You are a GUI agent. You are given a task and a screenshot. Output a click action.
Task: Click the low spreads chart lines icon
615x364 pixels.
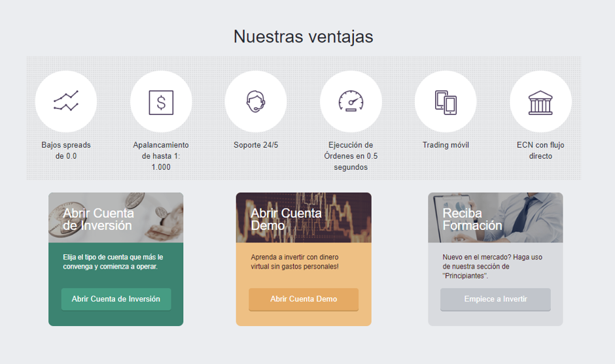click(x=66, y=101)
